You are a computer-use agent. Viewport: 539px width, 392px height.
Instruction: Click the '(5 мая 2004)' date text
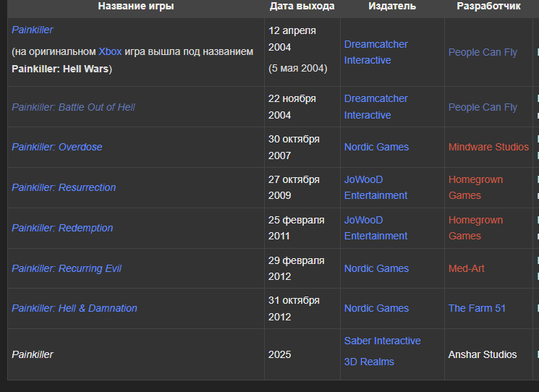click(297, 69)
